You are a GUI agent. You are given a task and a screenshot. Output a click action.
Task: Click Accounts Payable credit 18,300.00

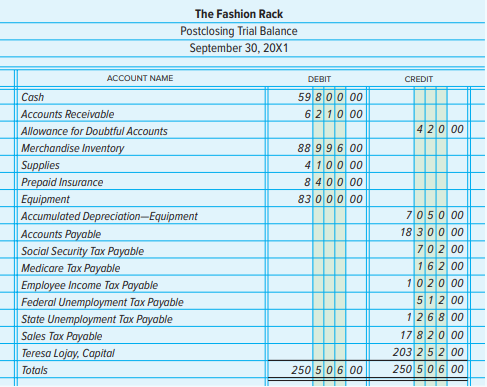click(432, 232)
